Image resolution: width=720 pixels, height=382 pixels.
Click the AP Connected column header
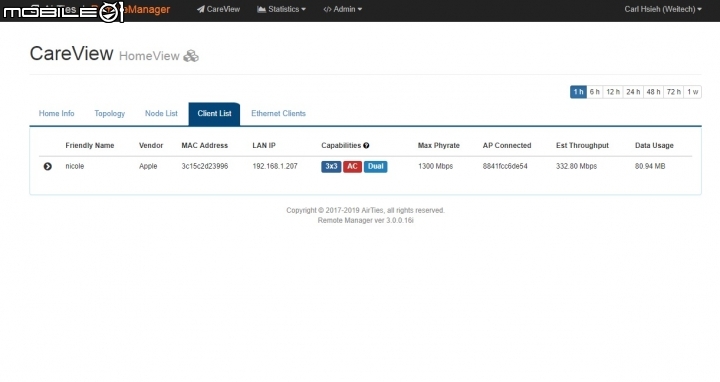pos(507,146)
